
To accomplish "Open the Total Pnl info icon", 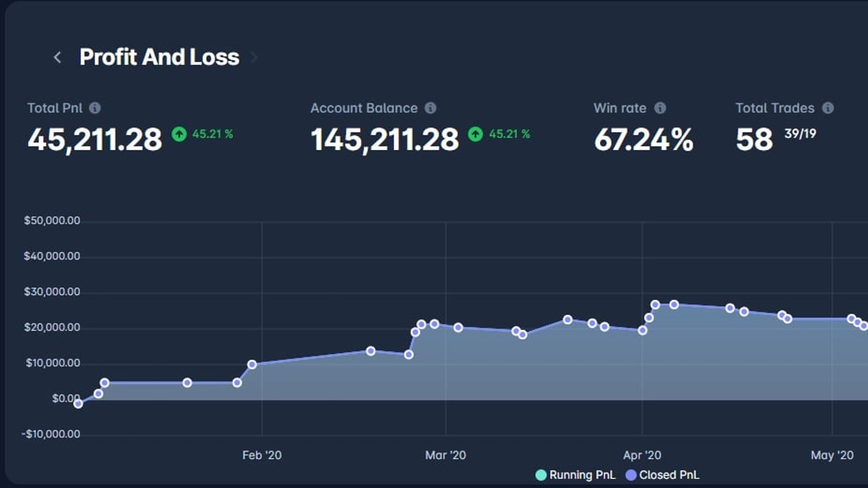I will [x=95, y=108].
